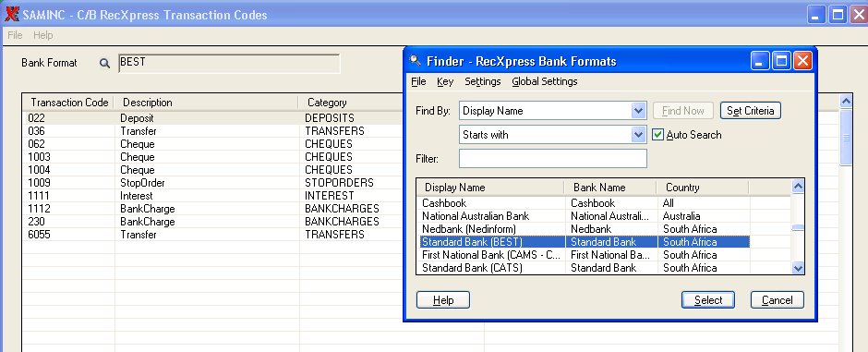The image size is (868, 352).
Task: Click transaction code 1004
Action: click(x=39, y=170)
